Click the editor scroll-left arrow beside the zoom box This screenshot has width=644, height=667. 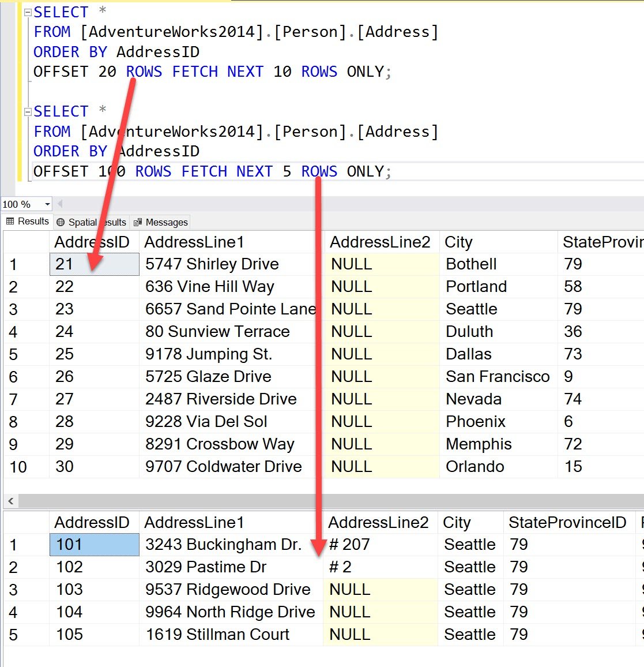(60, 204)
